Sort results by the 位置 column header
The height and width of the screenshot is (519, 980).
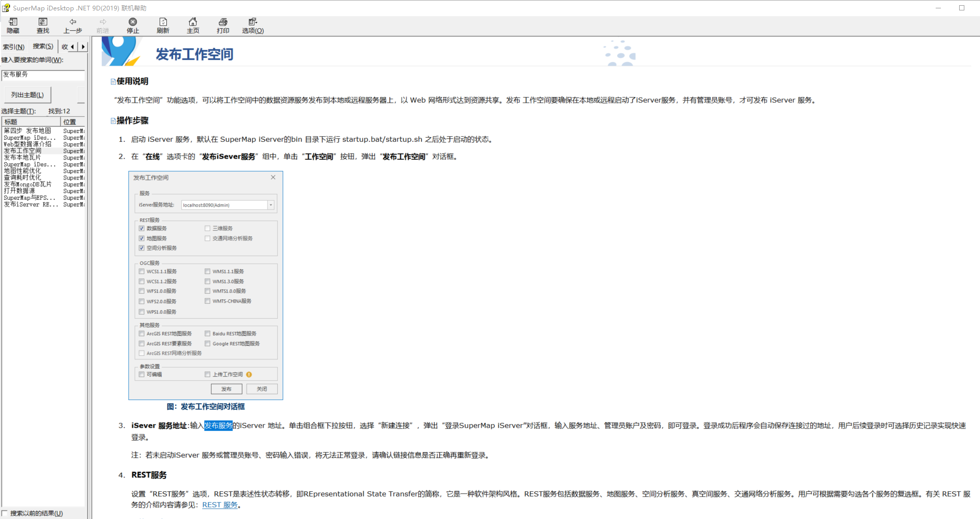point(73,122)
